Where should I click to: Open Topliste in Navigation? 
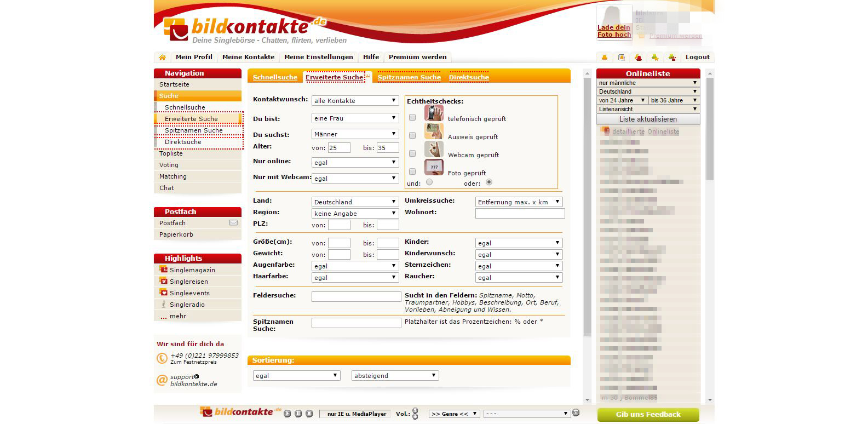coord(198,153)
